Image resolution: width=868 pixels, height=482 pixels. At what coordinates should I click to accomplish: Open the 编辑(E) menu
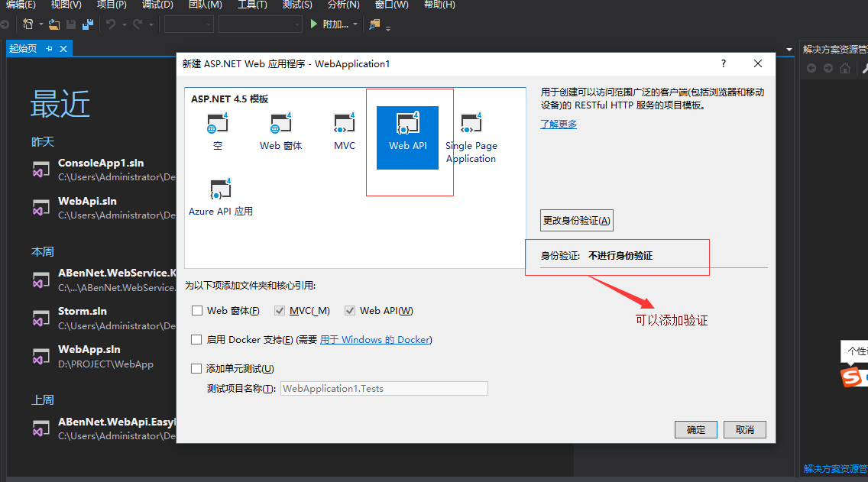(21, 5)
